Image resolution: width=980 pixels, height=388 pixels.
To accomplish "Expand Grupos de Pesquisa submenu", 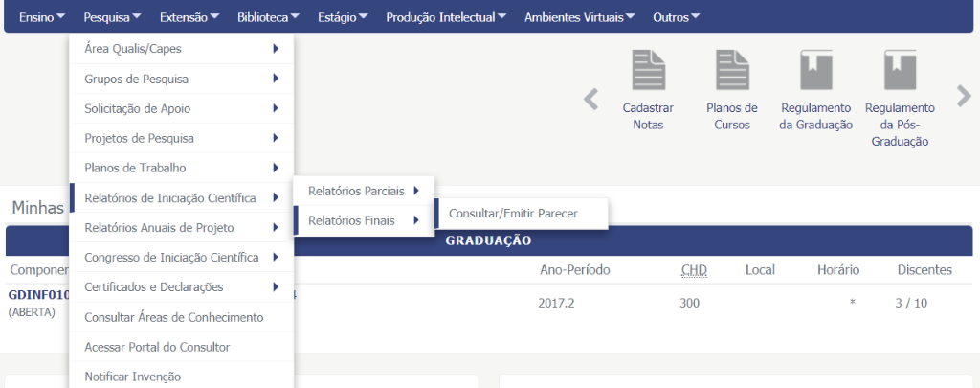I will pyautogui.click(x=182, y=79).
